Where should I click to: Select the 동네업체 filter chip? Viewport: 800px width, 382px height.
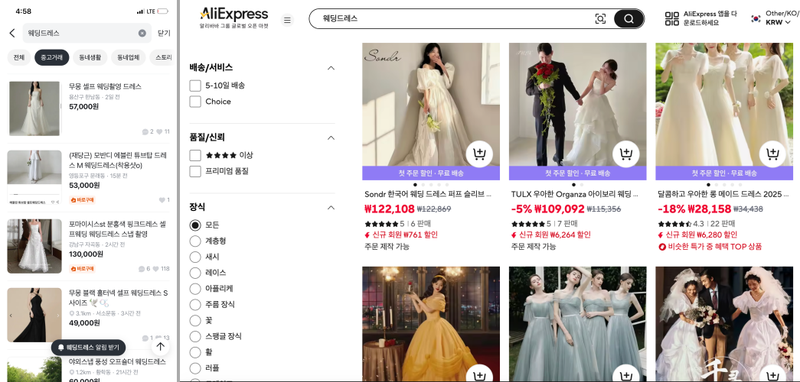click(128, 58)
